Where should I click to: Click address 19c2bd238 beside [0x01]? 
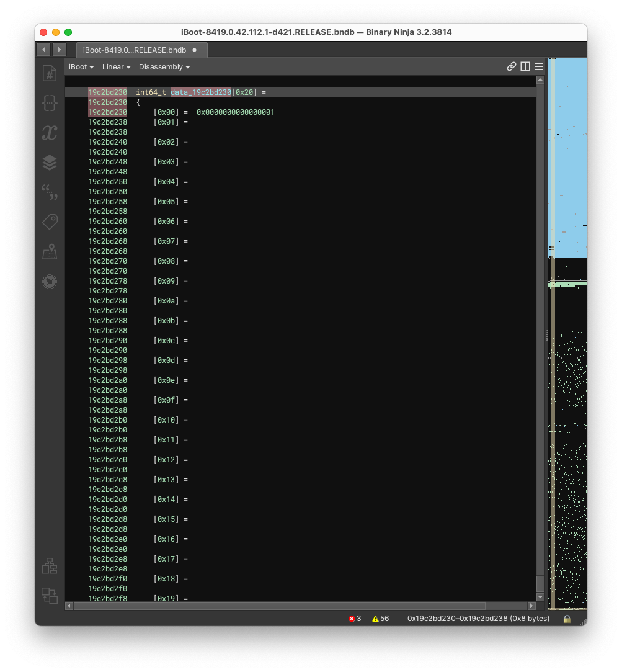(x=107, y=122)
